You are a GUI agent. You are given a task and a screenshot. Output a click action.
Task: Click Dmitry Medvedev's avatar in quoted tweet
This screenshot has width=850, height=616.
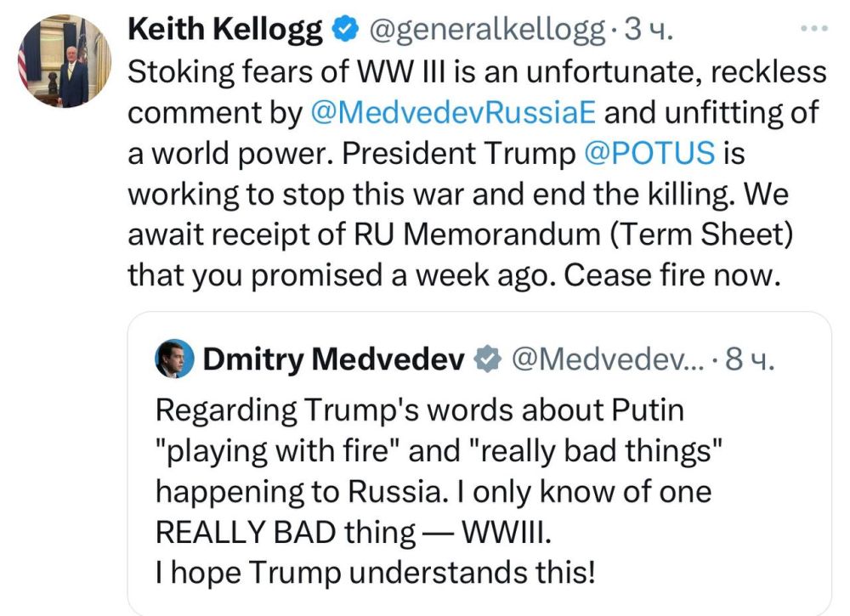pyautogui.click(x=173, y=359)
